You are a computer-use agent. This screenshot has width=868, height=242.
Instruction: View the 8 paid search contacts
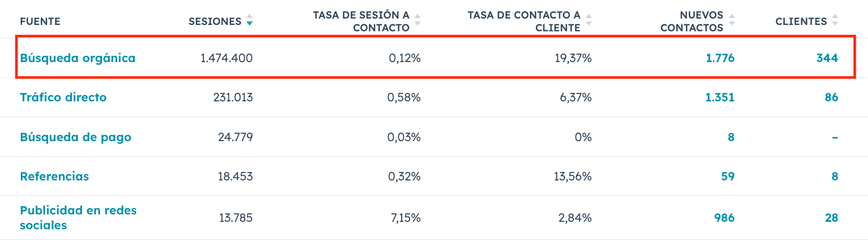731,137
